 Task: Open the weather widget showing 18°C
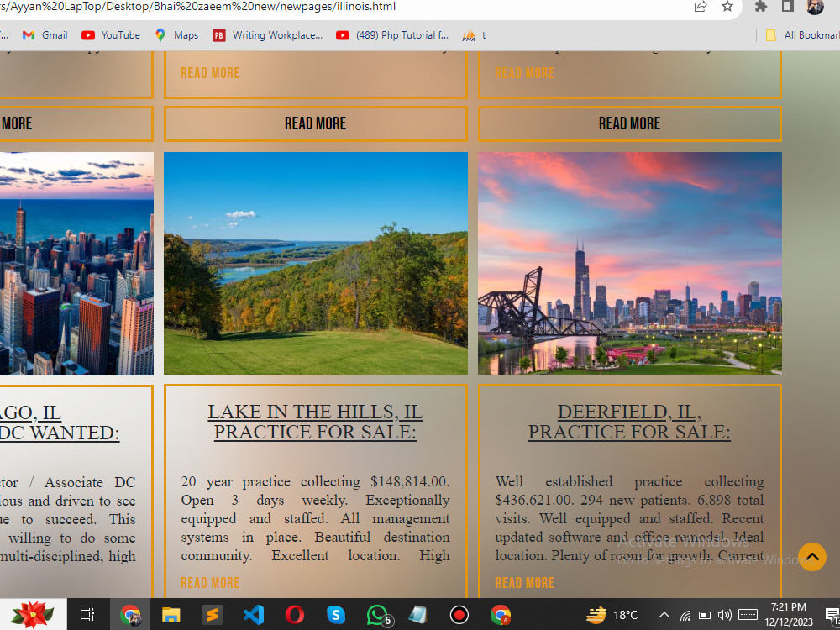click(612, 615)
